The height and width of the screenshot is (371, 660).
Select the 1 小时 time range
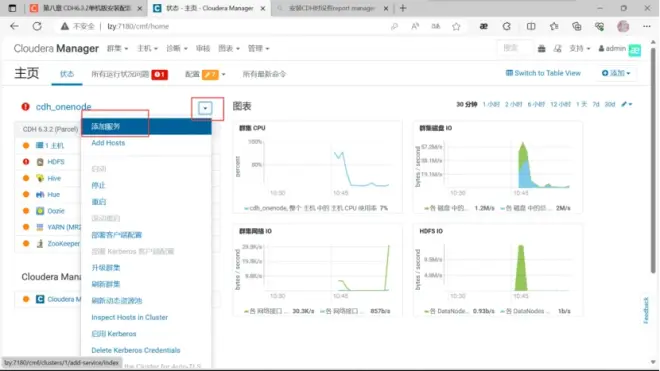point(491,104)
